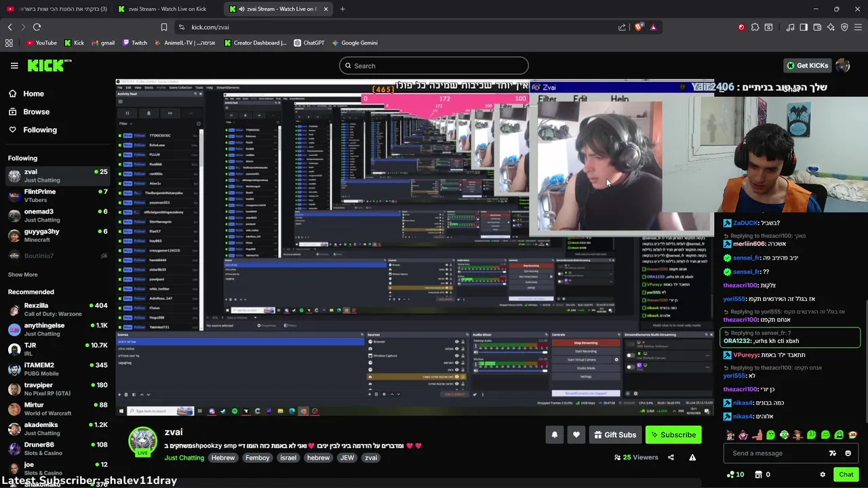
Task: Open FlintPrime channel in sidebar
Action: (x=58, y=196)
